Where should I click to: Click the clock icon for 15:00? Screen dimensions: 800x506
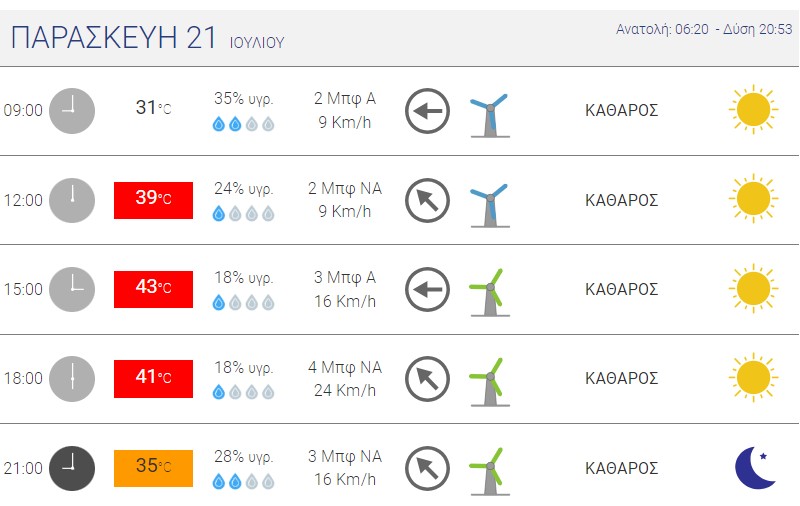coord(72,289)
